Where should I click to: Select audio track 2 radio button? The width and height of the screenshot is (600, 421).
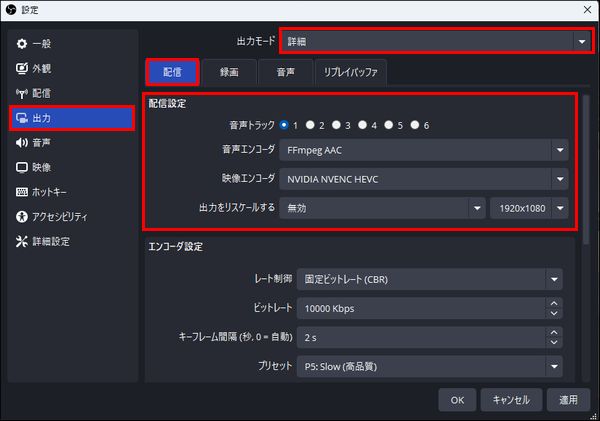[x=310, y=125]
